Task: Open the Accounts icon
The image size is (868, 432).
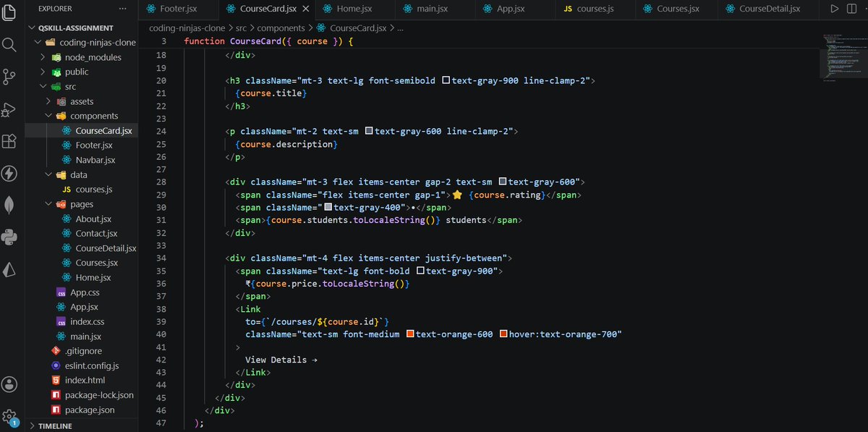Action: tap(9, 384)
